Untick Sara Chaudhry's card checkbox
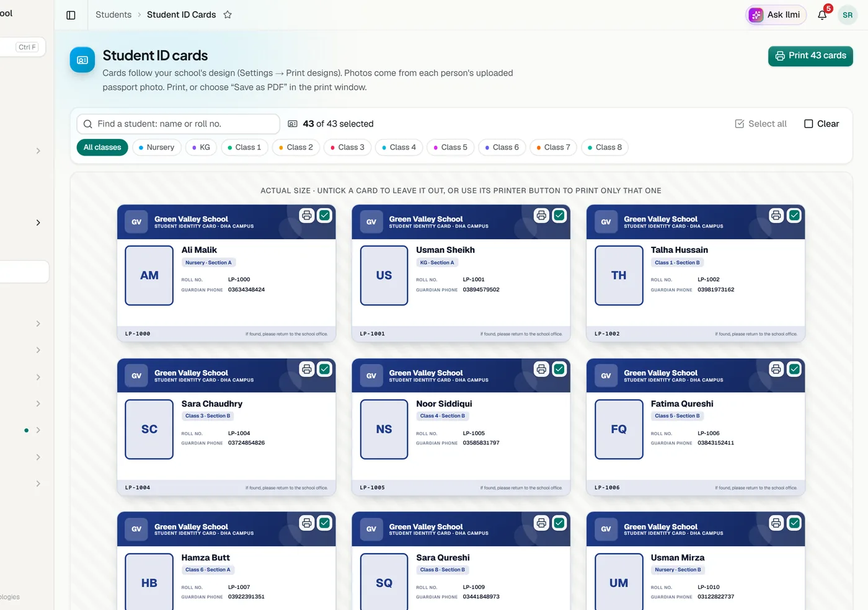The width and height of the screenshot is (868, 610). 324,369
